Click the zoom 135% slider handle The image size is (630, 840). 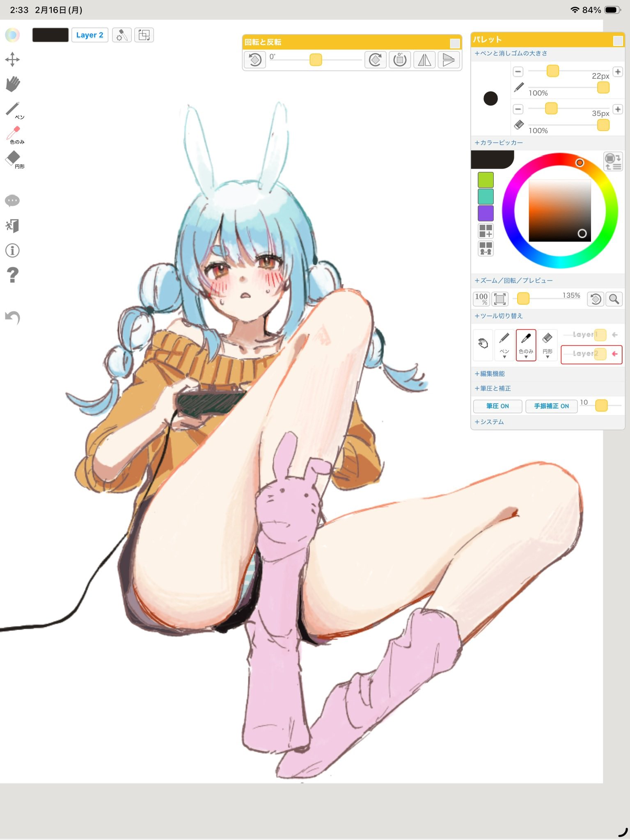523,298
